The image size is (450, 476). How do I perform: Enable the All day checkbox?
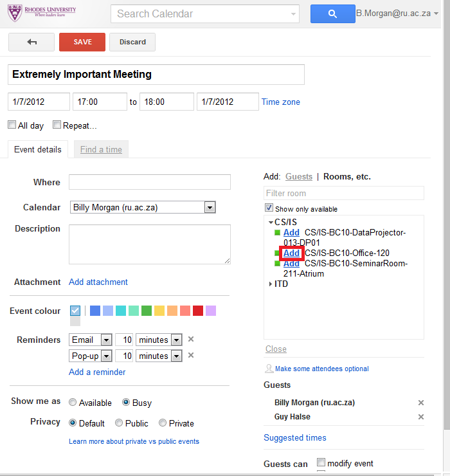coord(12,124)
